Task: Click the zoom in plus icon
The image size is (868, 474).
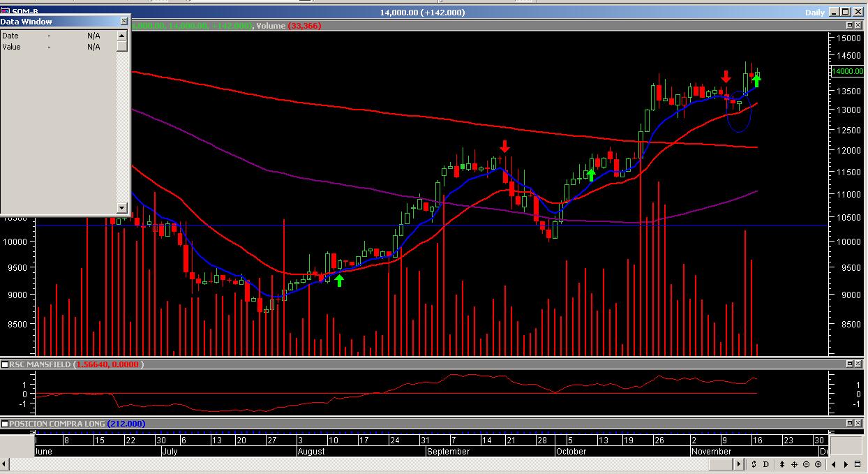Action: [x=818, y=464]
